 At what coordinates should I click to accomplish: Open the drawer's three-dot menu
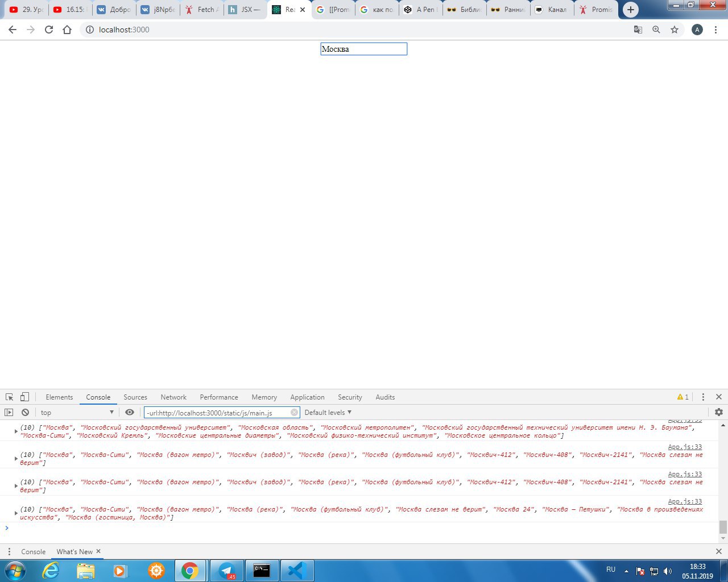pos(9,551)
